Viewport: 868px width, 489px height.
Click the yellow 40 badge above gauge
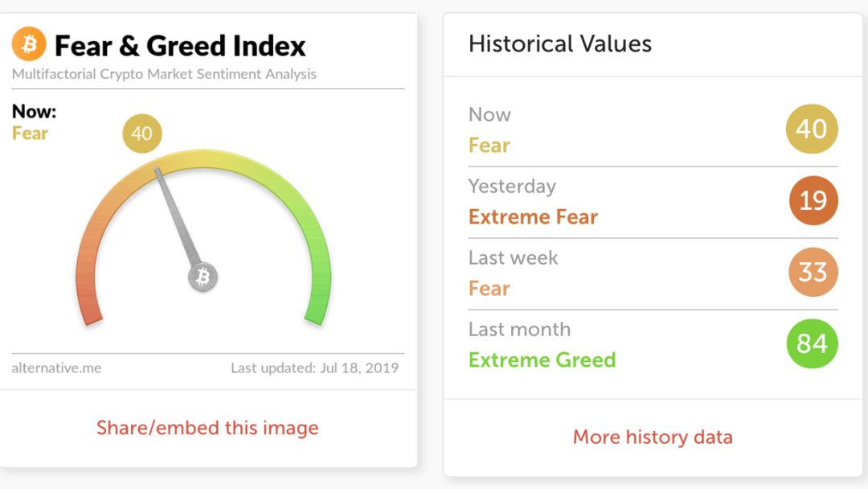click(141, 134)
